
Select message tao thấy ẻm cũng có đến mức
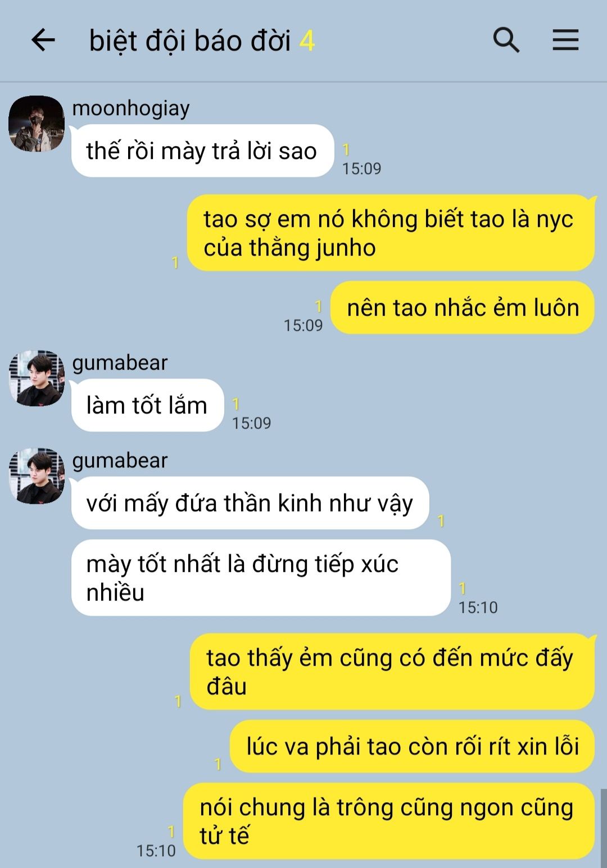tap(392, 671)
